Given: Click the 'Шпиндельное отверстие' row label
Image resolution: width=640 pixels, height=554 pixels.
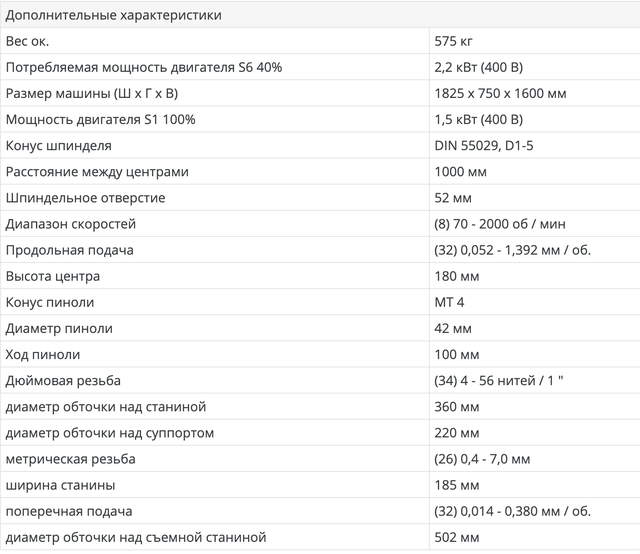Looking at the screenshot, I should (x=85, y=198).
